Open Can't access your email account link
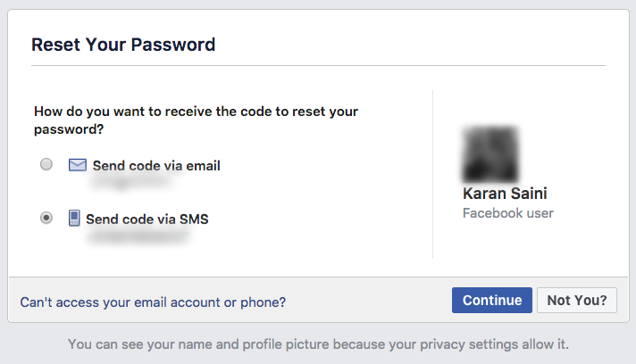This screenshot has width=636, height=364. pos(153,302)
